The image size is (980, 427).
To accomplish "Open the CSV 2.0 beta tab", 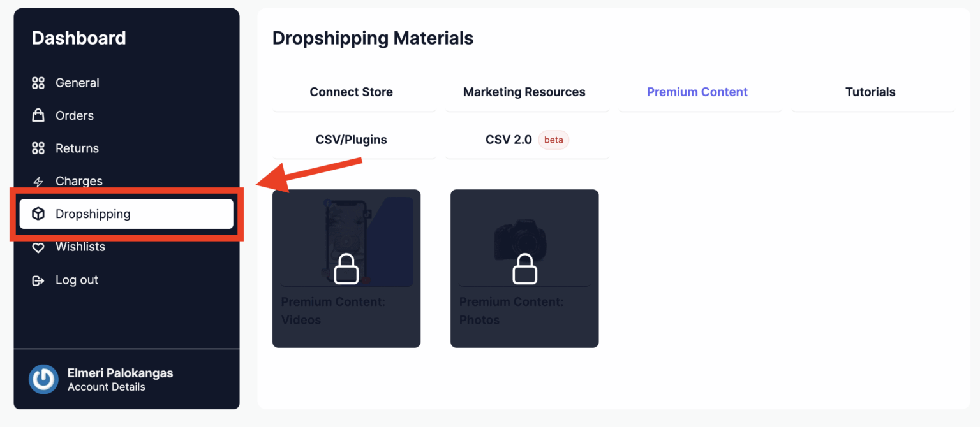I will click(509, 139).
